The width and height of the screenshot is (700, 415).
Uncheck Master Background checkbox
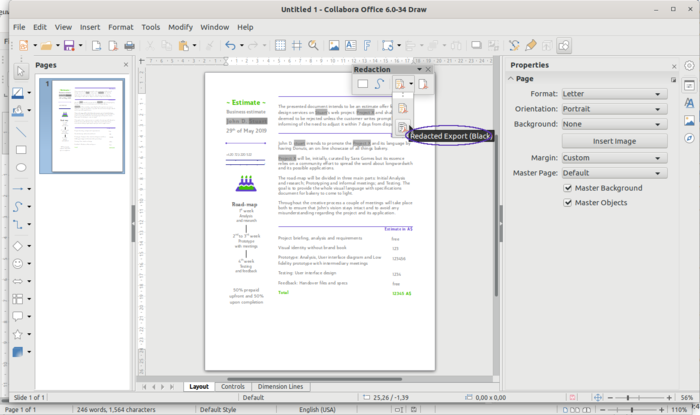pos(569,188)
